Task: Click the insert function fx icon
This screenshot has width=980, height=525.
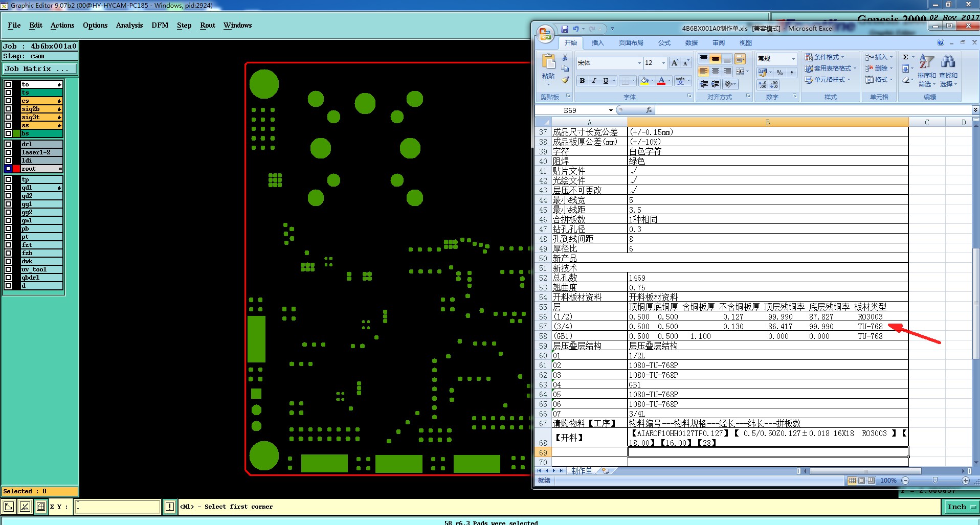Action: click(x=649, y=110)
